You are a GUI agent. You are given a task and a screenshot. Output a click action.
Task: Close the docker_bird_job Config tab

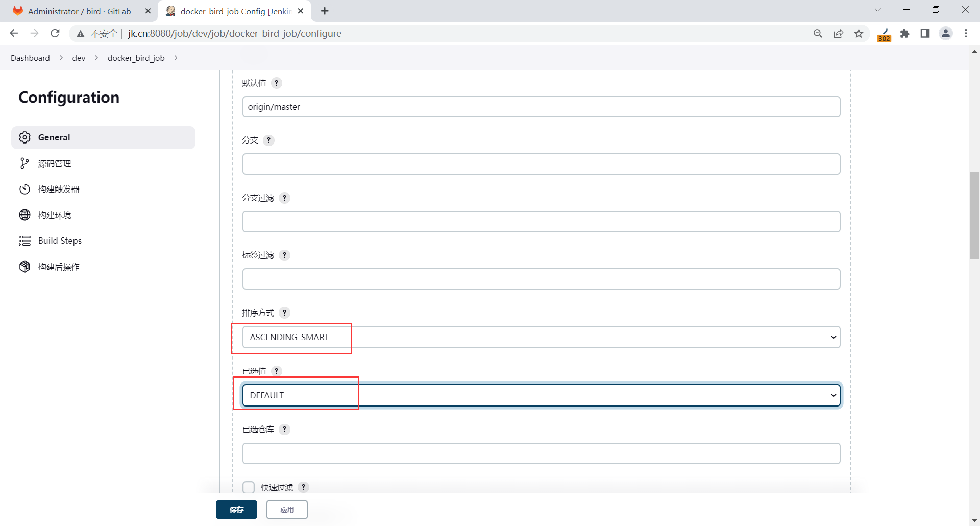click(x=301, y=11)
